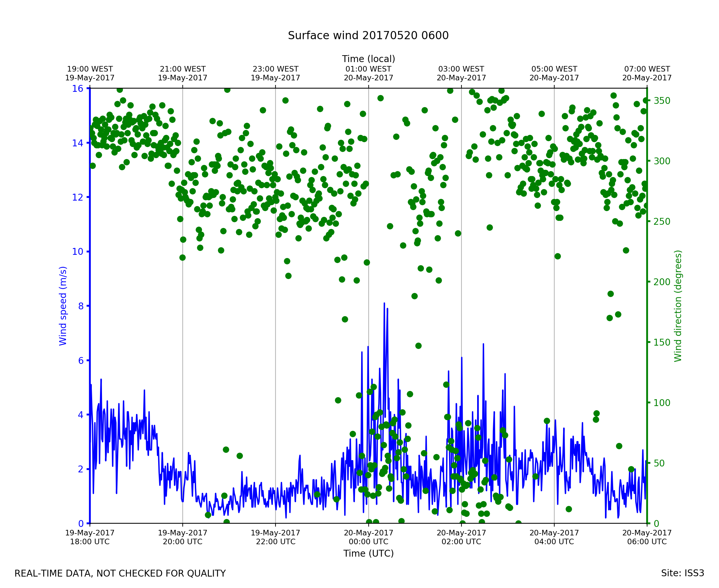Click the '18:00 UTC' bottom tick label
719x588 pixels.
[x=90, y=542]
